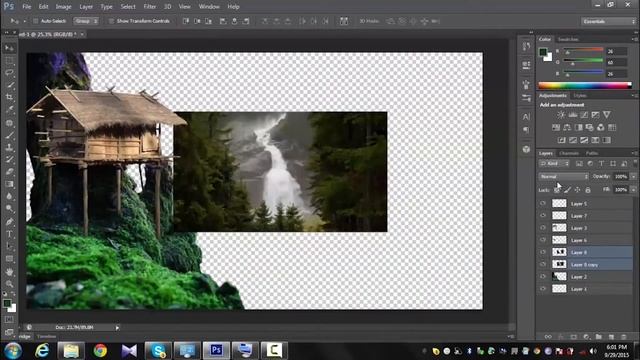Lock all with the padlock icon
640x360 pixels.
click(x=588, y=190)
